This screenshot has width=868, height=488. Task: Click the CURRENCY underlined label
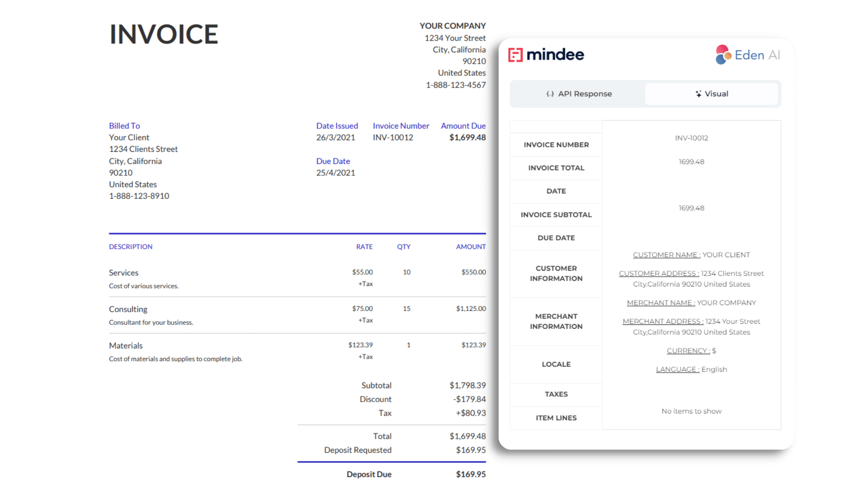click(688, 351)
